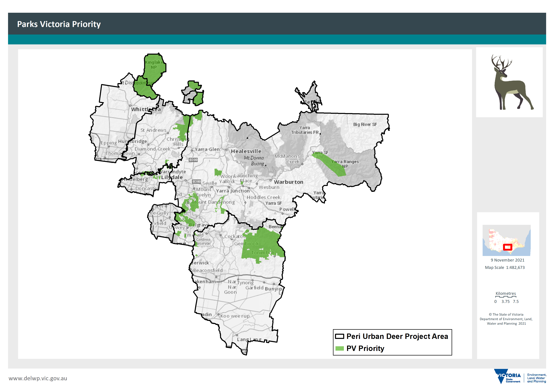The width and height of the screenshot is (554, 392).
Task: Click the green PV Priority legend swatch
Action: click(339, 349)
